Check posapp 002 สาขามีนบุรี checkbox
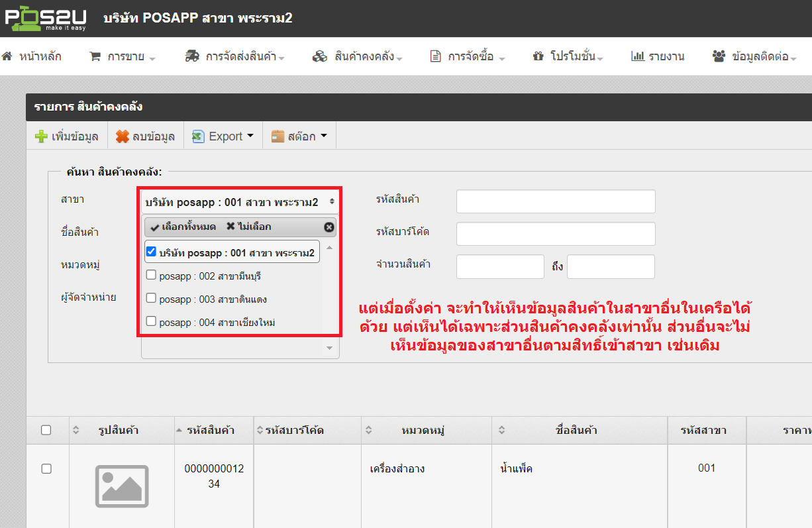This screenshot has width=812, height=528. point(151,275)
